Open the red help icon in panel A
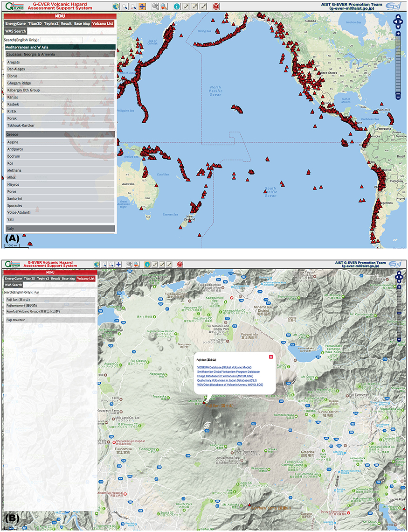Image resolution: width=408 pixels, height=532 pixels. pos(216,6)
